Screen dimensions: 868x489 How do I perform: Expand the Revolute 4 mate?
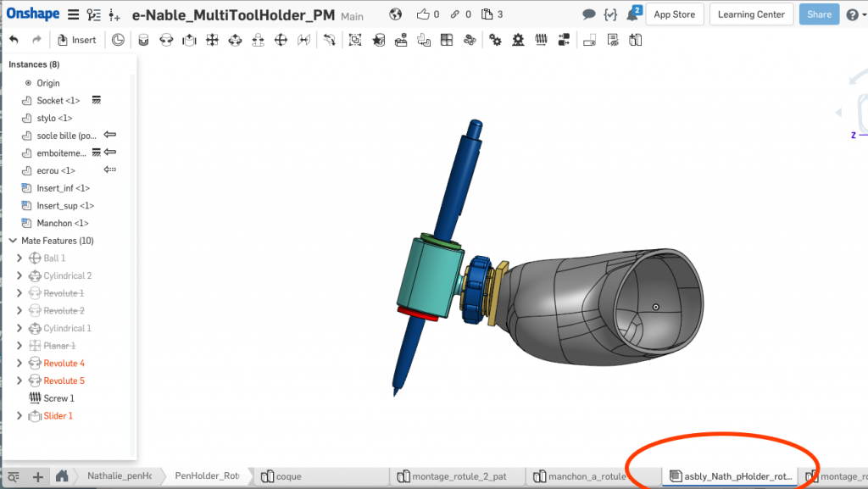pyautogui.click(x=19, y=364)
